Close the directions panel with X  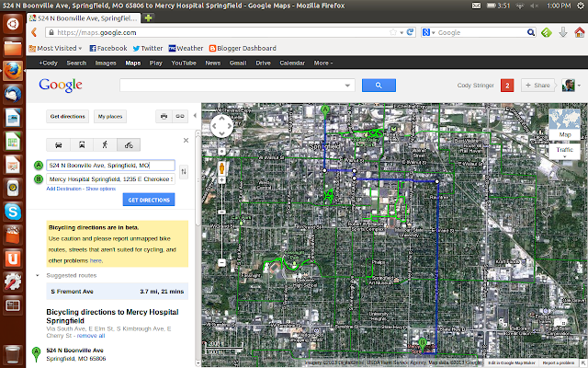point(186,141)
